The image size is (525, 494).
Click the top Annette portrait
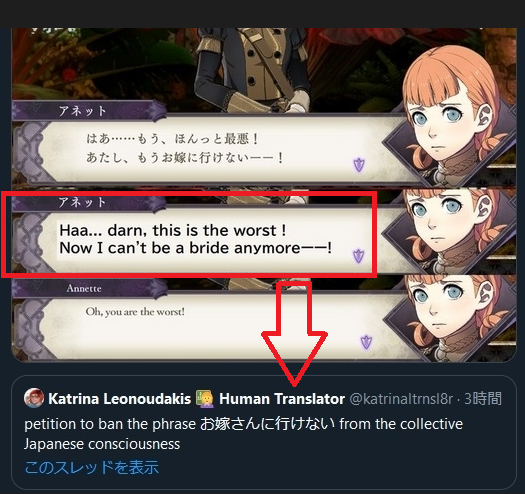tap(450, 114)
